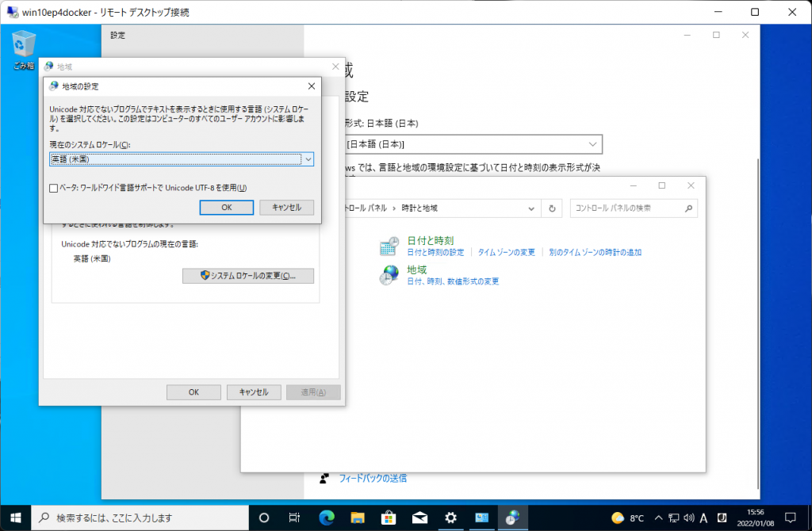Click キャンセル in 地域の設定 dialog

286,207
